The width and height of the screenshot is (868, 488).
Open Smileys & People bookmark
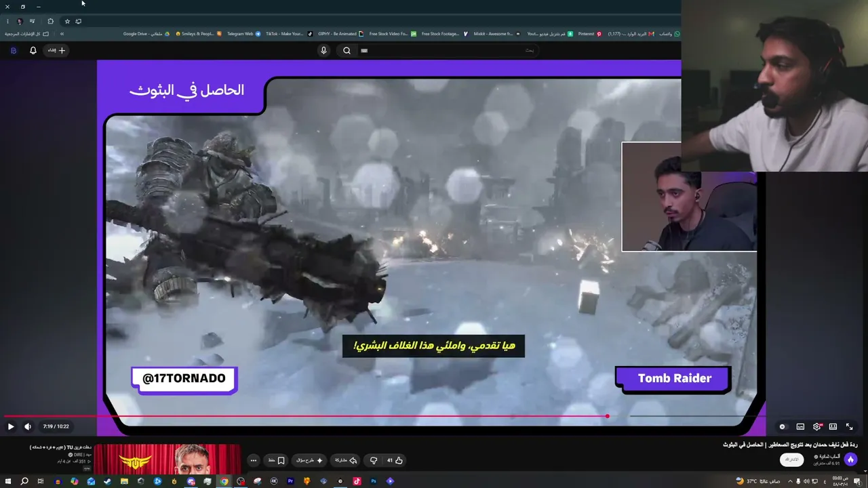(x=199, y=34)
